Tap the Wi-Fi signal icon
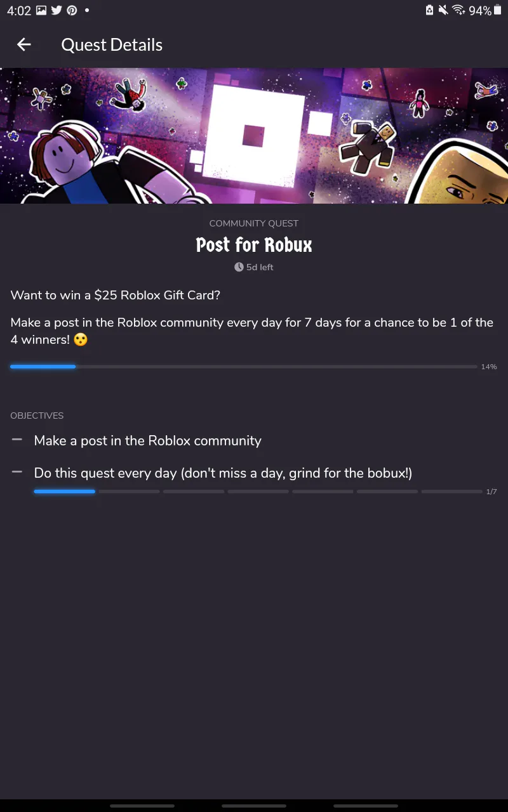The image size is (508, 812). [x=458, y=10]
